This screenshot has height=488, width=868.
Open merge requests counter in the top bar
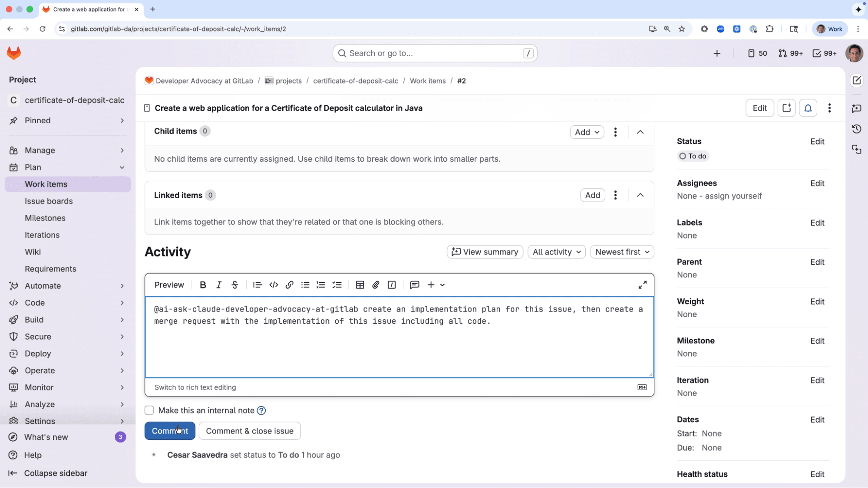pyautogui.click(x=790, y=53)
